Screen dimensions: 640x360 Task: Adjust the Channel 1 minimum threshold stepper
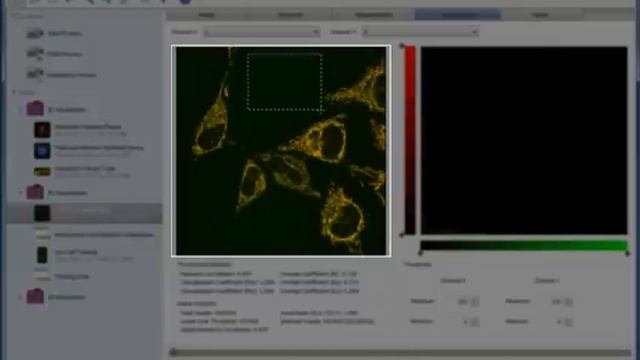click(x=474, y=322)
